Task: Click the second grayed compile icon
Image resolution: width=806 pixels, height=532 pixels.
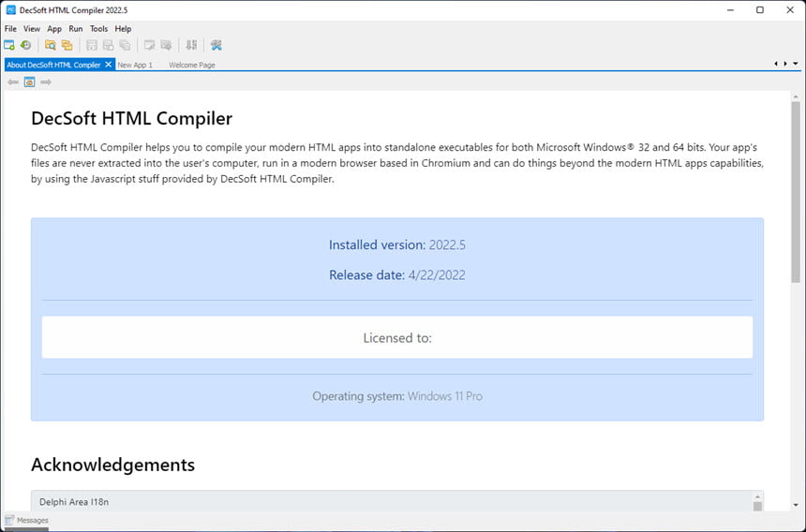Action: [x=166, y=45]
